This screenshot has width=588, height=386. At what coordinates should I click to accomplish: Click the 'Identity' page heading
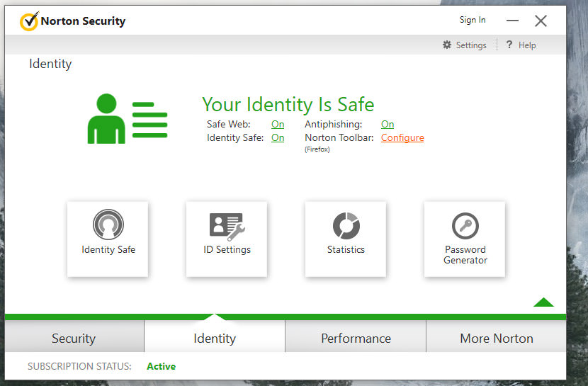(x=50, y=64)
